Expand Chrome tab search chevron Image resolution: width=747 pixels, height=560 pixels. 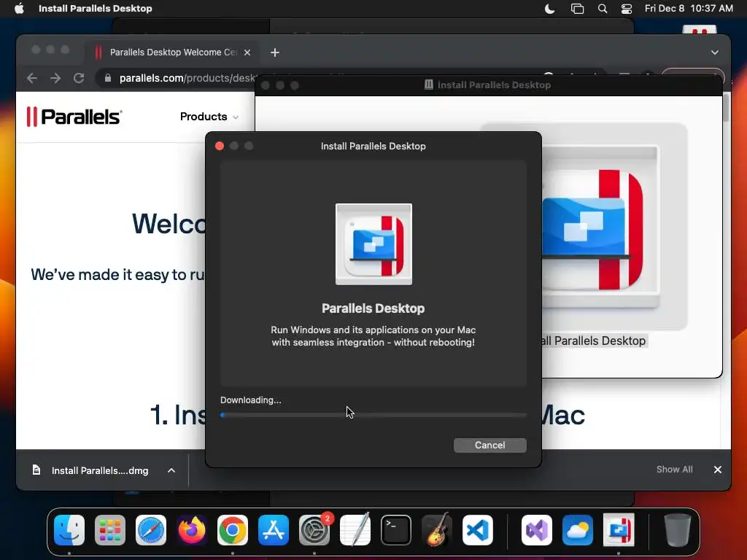click(715, 52)
